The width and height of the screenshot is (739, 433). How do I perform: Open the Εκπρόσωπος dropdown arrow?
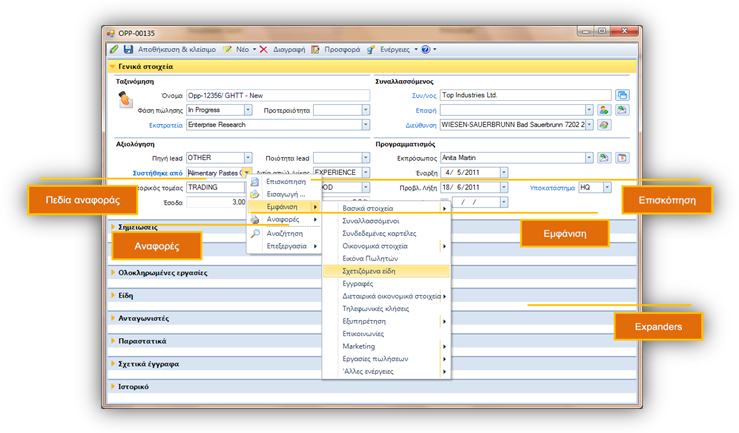point(589,158)
